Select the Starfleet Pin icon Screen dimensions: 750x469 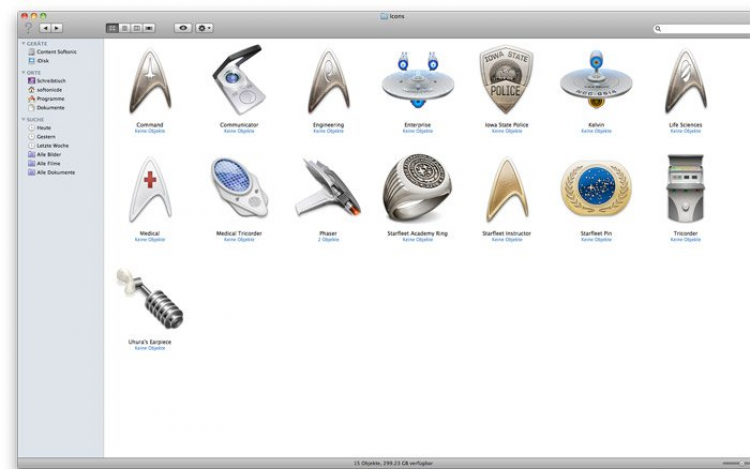point(596,188)
